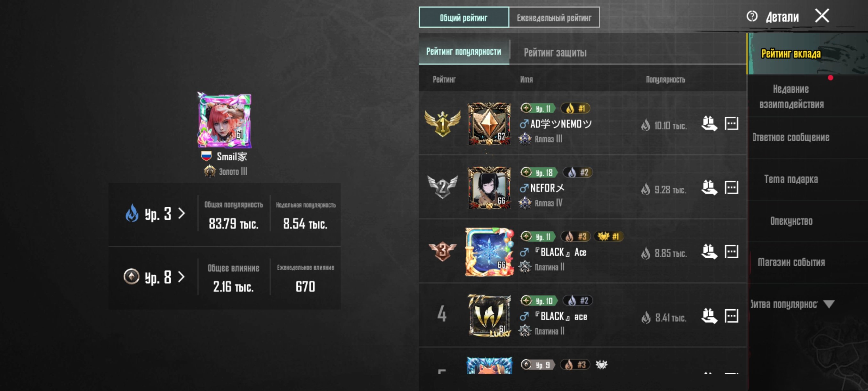Click the gold rank 1 wing badge

442,123
